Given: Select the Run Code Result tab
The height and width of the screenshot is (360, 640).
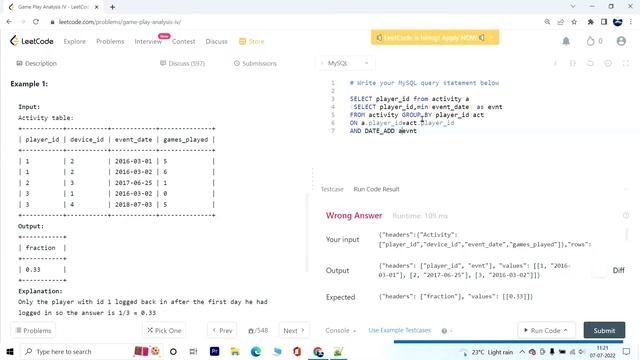Looking at the screenshot, I should (x=376, y=189).
